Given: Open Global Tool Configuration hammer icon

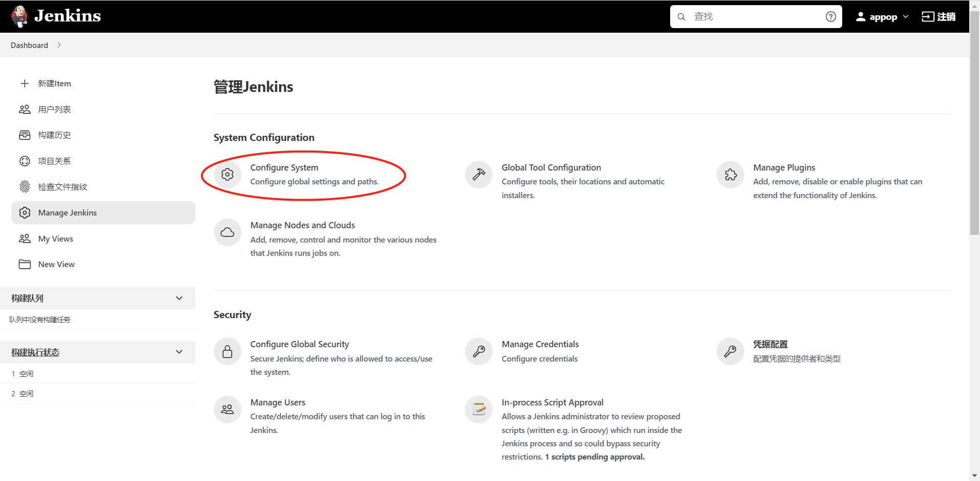Looking at the screenshot, I should pyautogui.click(x=479, y=175).
